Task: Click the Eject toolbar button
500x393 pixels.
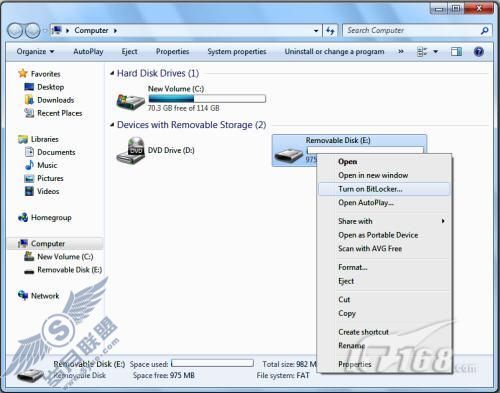Action: [x=129, y=52]
